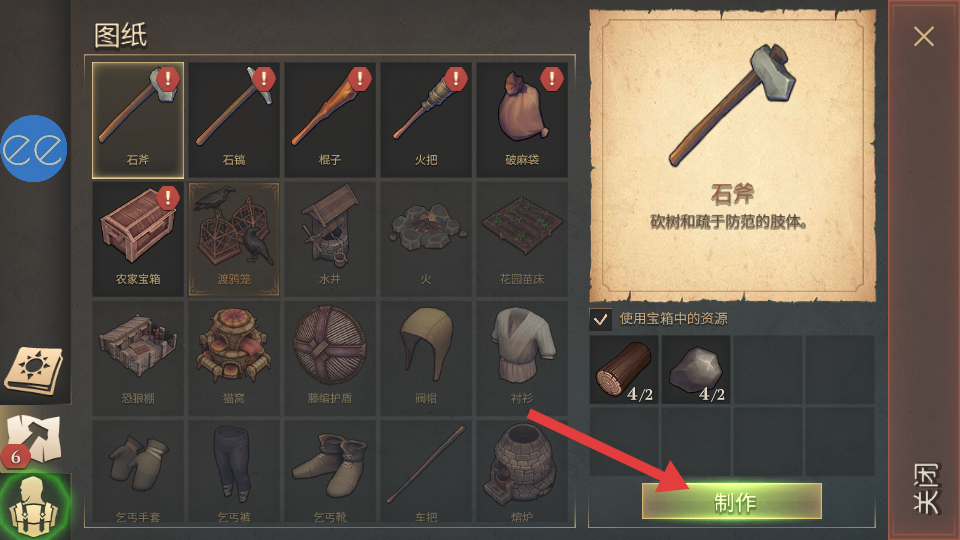Viewport: 960px width, 540px height.
Task: Select the 棍子 stick blueprint
Action: (330, 120)
